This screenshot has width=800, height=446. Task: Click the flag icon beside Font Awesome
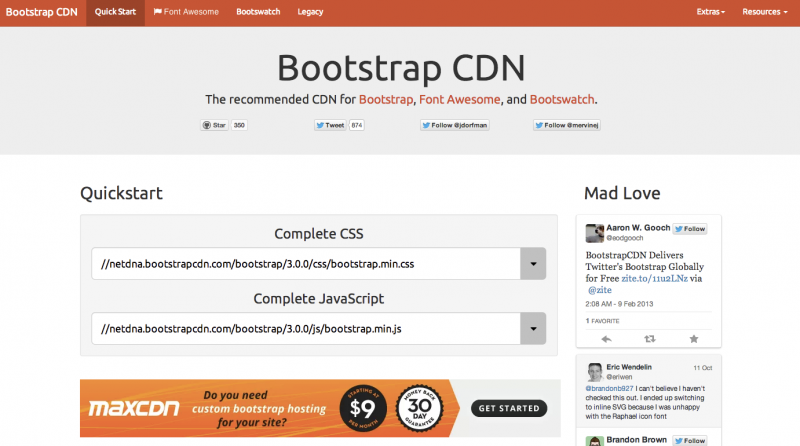tap(158, 12)
